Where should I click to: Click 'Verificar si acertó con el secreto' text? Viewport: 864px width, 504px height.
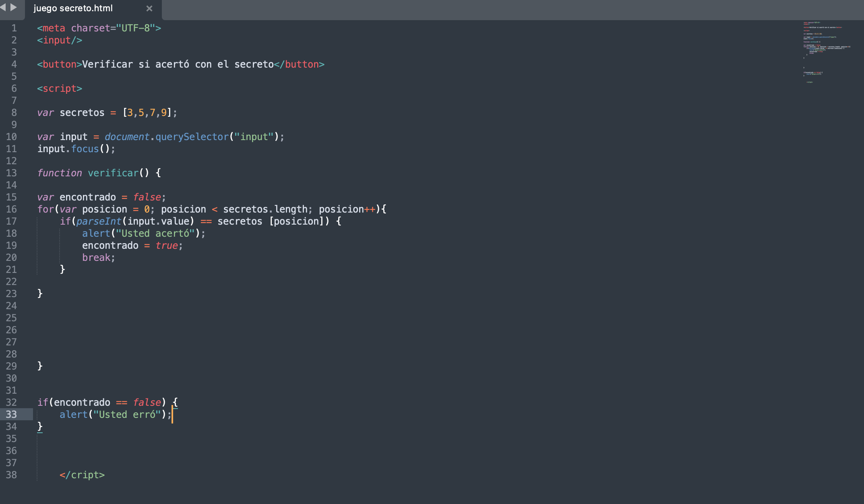178,64
